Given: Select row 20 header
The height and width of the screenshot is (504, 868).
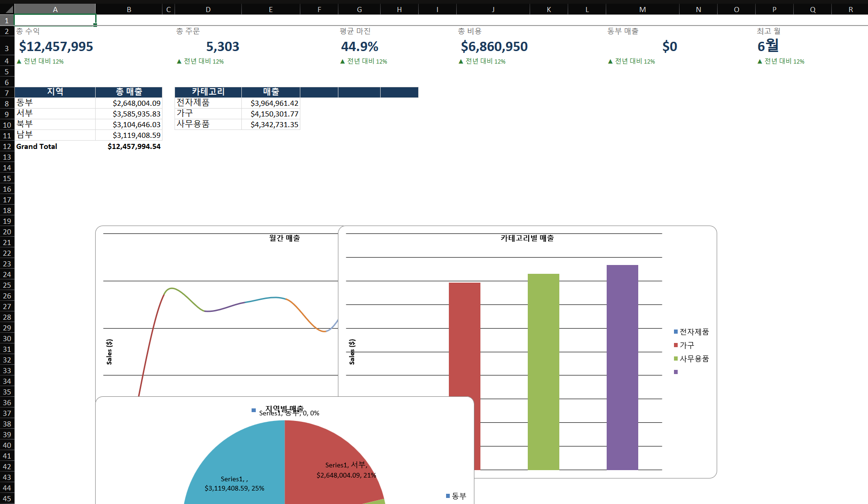Looking at the screenshot, I should [x=7, y=232].
